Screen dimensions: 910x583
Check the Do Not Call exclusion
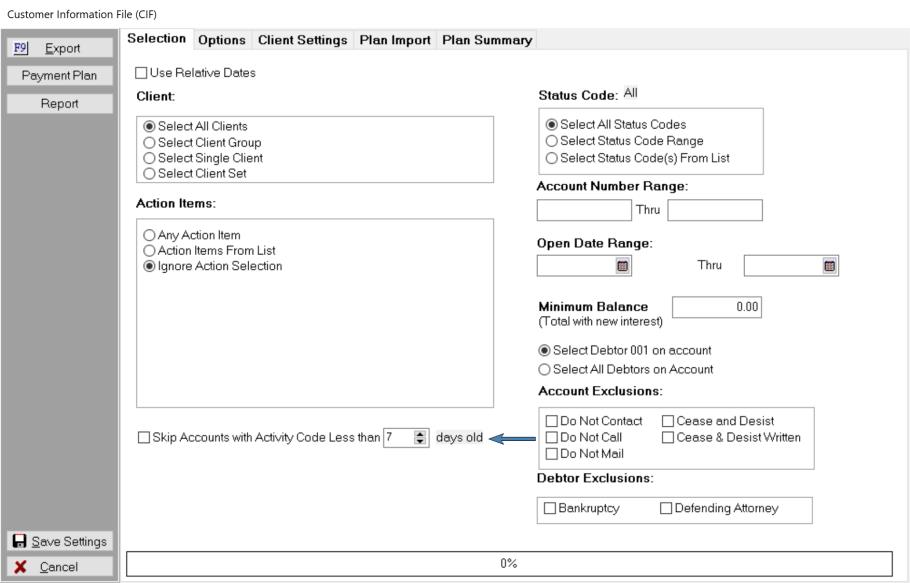[551, 437]
